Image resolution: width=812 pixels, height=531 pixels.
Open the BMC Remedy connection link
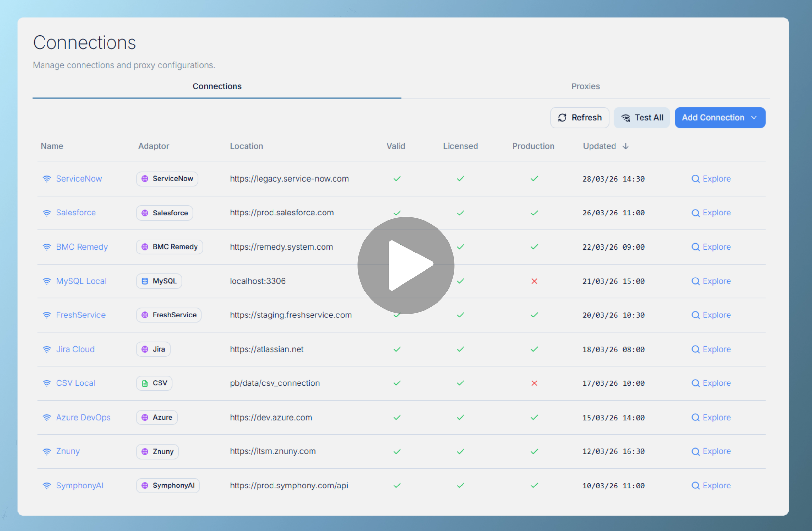[82, 247]
